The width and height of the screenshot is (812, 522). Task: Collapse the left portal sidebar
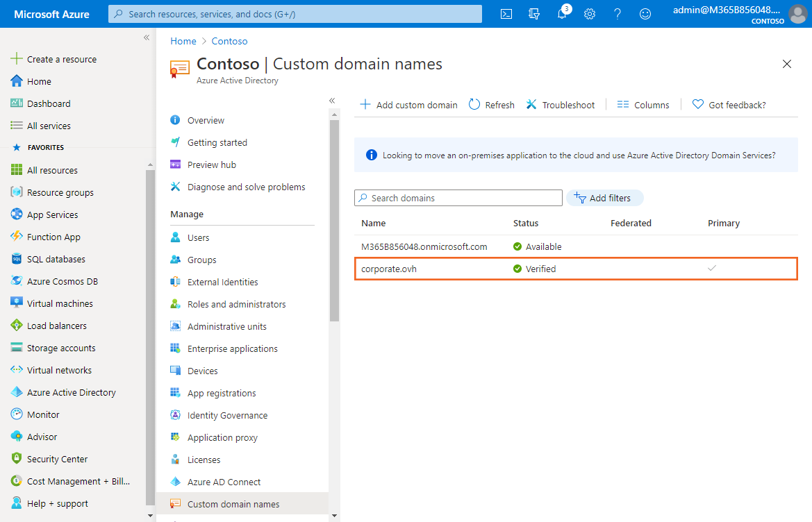(147, 37)
